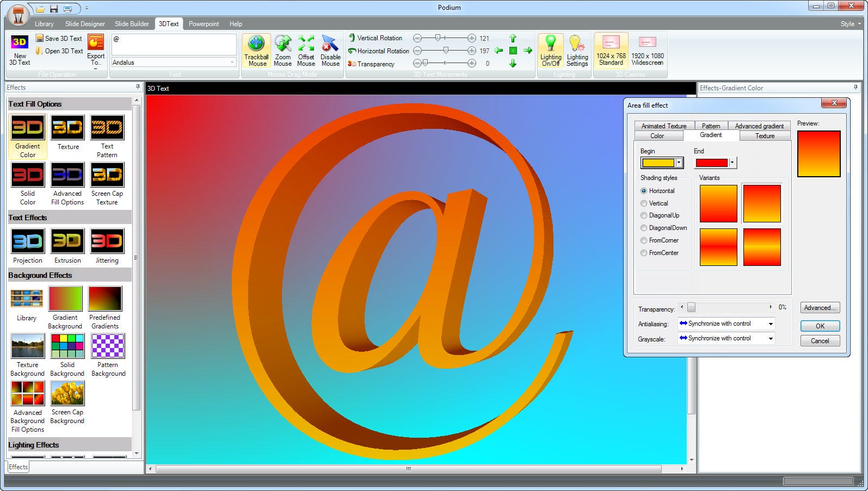Apply Projection text effect

click(x=28, y=246)
